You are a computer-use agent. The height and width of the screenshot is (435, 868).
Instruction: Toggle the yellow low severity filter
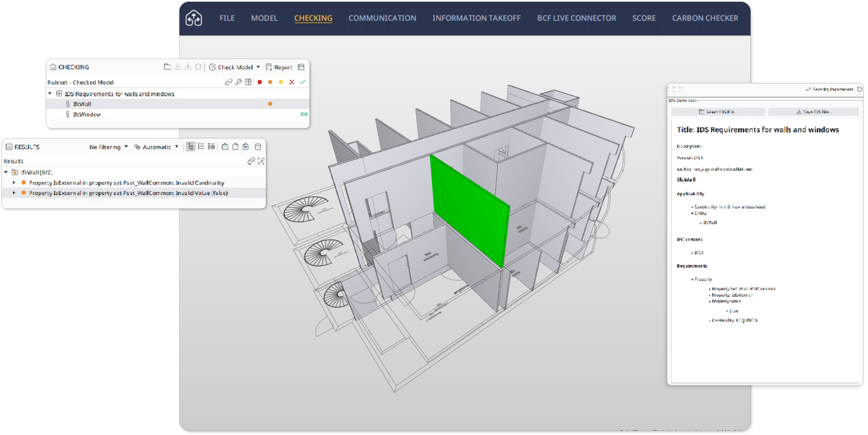pos(281,82)
